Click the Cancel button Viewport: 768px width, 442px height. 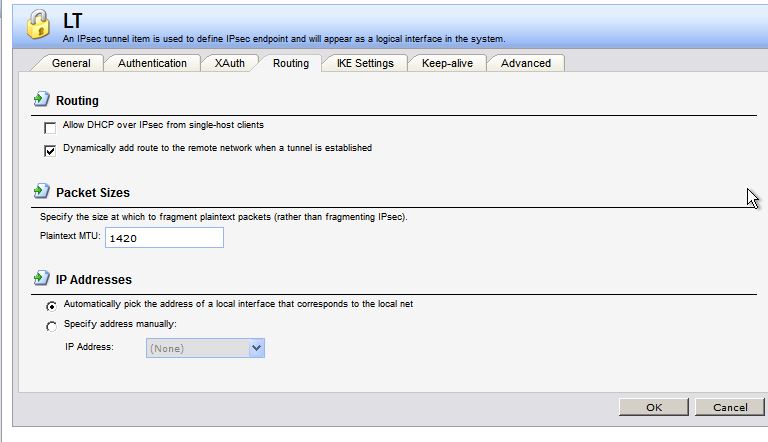coord(730,407)
